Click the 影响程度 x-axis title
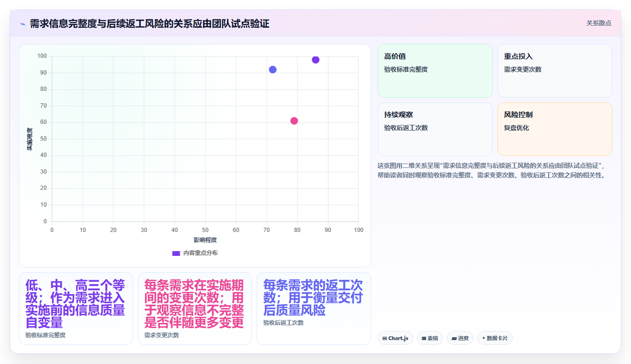Image resolution: width=631 pixels, height=364 pixels. [x=205, y=240]
